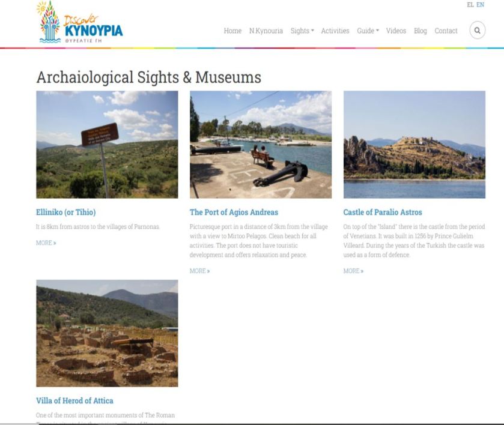
Task: Click MORE under Castle of Paralio Astros
Action: 353,271
